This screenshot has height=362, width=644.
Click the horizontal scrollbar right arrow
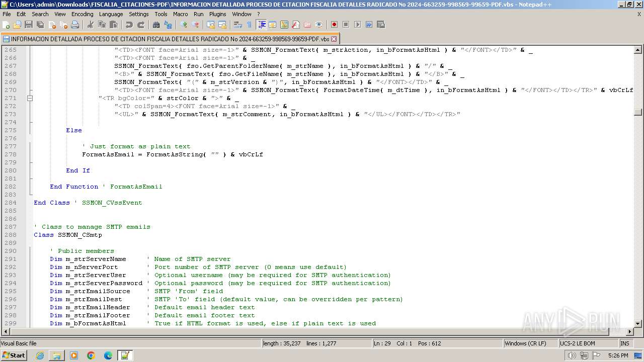(630, 331)
